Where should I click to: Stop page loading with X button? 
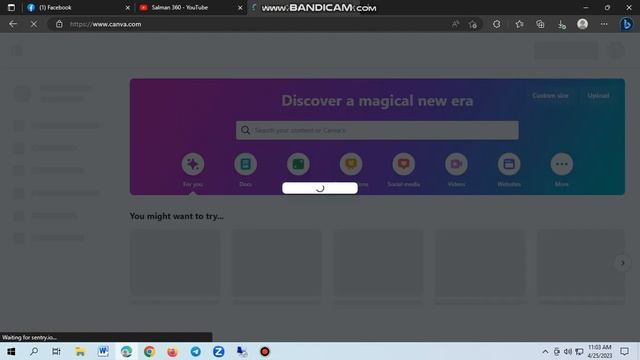(34, 24)
